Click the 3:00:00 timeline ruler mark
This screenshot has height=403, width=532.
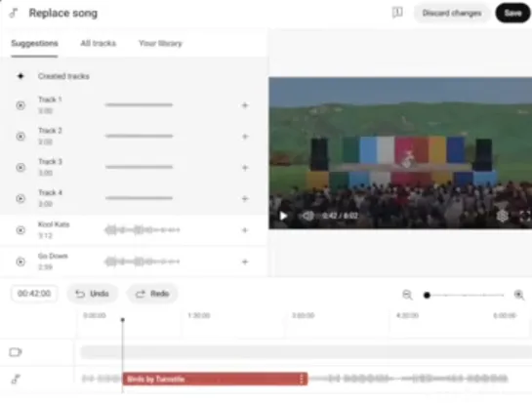(x=303, y=315)
